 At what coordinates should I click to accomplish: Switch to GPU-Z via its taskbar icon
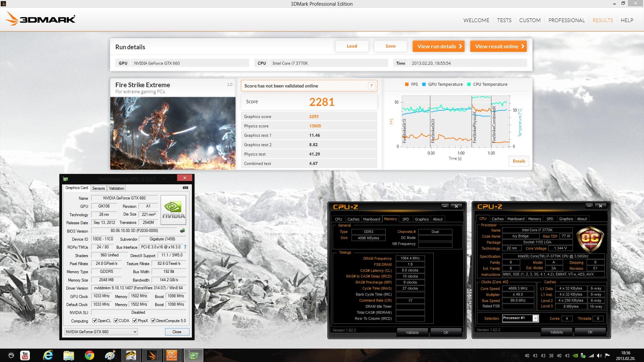tap(193, 355)
